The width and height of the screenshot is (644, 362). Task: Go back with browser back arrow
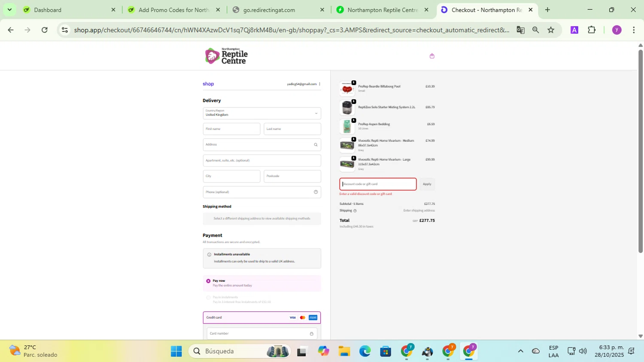click(x=11, y=30)
